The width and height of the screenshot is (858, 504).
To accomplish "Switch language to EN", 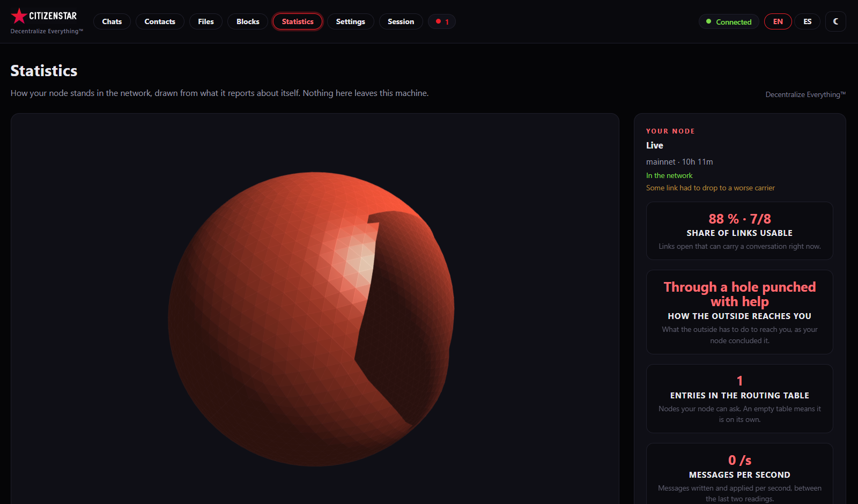I will (x=778, y=21).
